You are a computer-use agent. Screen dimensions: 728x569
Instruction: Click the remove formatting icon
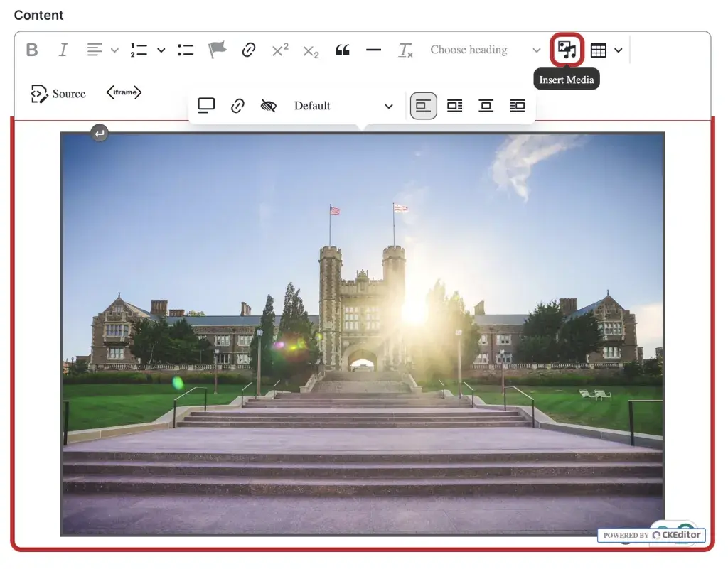tap(405, 50)
